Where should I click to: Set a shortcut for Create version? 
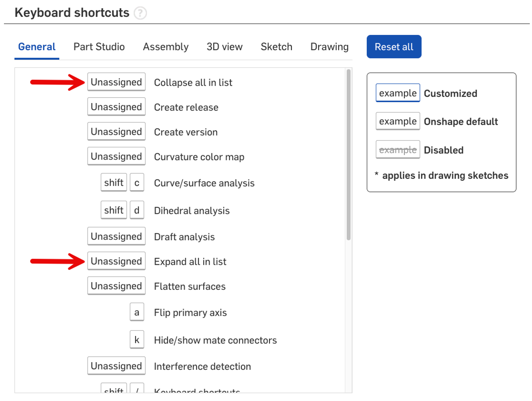[x=116, y=132]
